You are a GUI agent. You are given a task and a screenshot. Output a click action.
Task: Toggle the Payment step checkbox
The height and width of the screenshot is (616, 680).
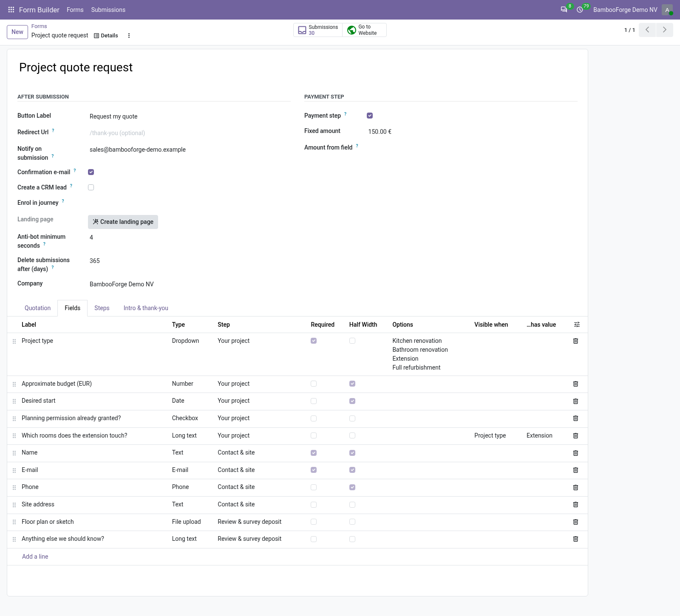coord(370,116)
